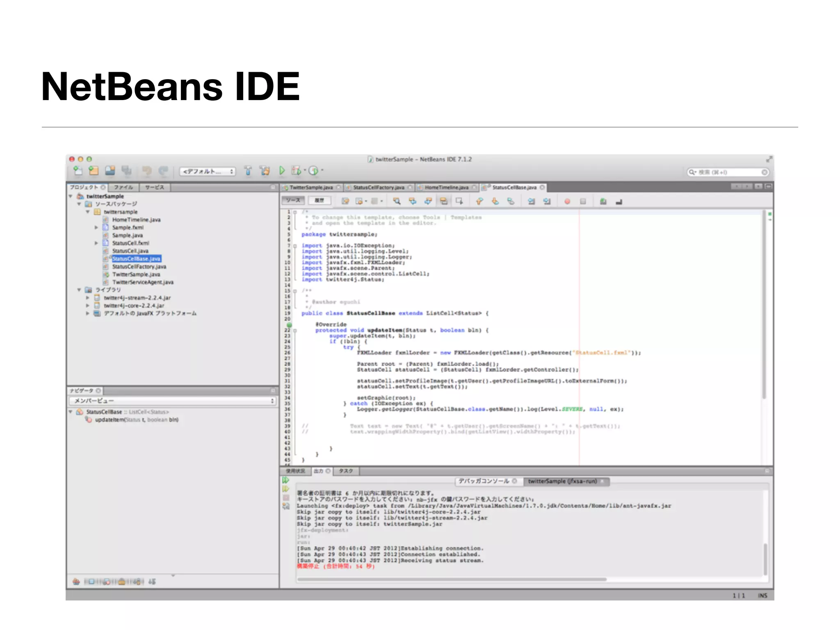Click the 'package twittersample;' code line
840x630 pixels.
(x=339, y=234)
